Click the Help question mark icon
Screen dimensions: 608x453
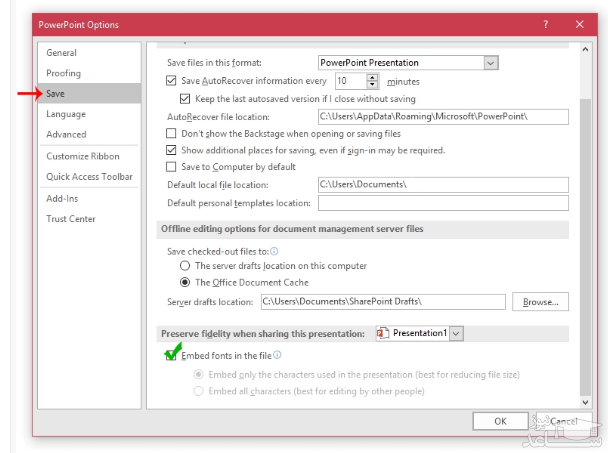(544, 23)
